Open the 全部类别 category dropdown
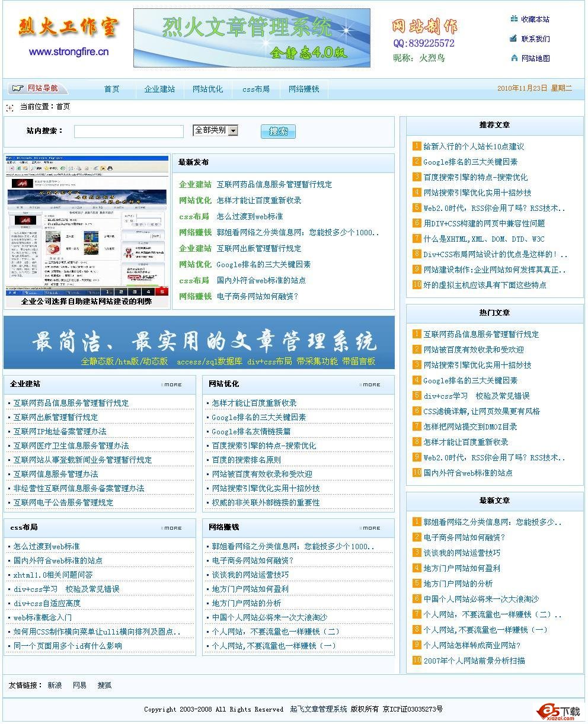Image resolution: width=588 pixels, height=724 pixels. point(215,130)
